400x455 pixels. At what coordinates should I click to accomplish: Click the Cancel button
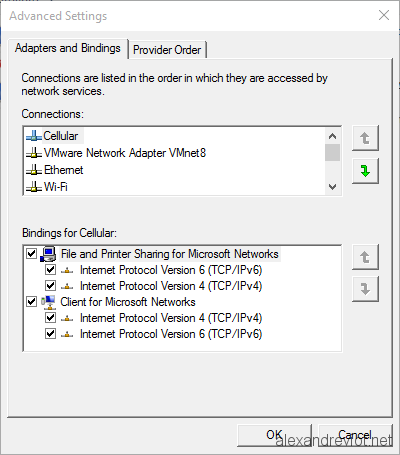pos(355,435)
